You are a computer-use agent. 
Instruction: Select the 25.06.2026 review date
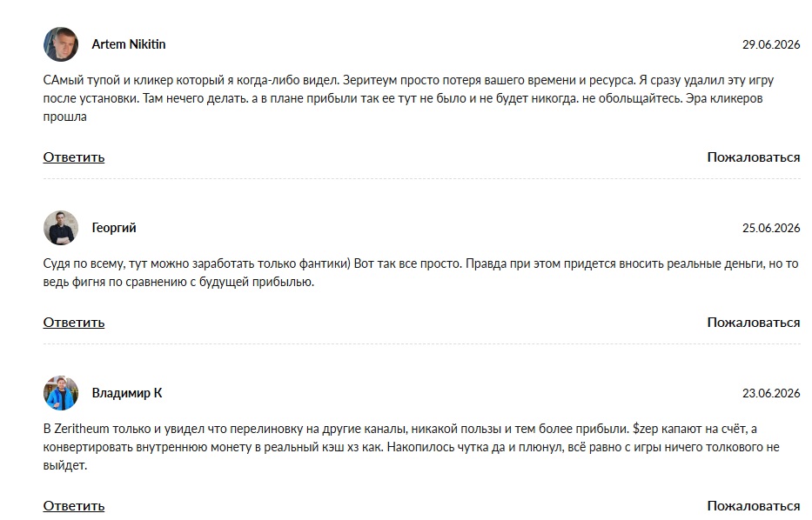771,228
